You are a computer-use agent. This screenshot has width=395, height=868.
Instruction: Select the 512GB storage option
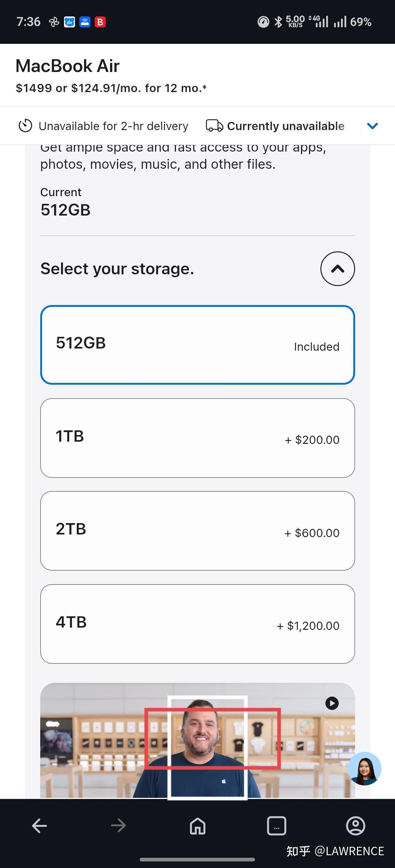click(x=197, y=345)
